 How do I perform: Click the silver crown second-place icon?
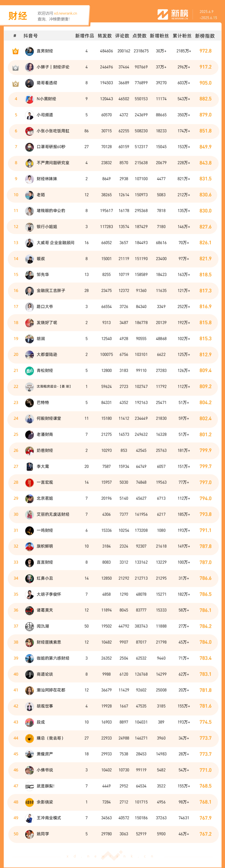(15, 67)
